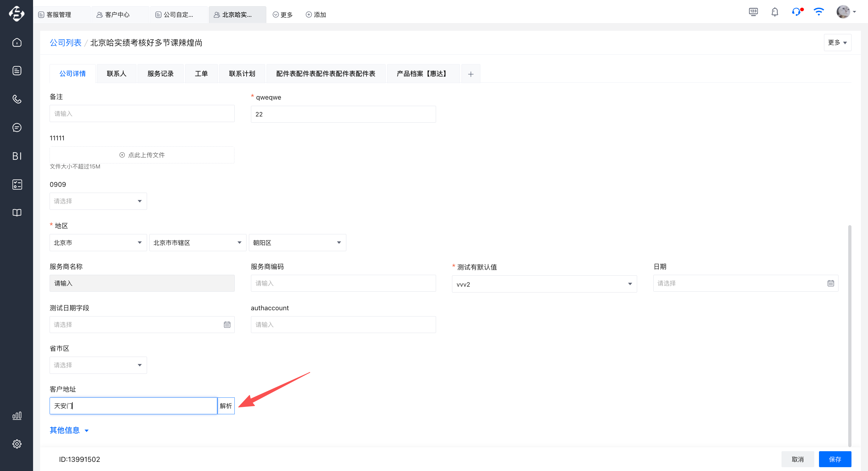Screen dimensions: 868x471
Task: Switch to the 联系人 tab
Action: click(116, 74)
